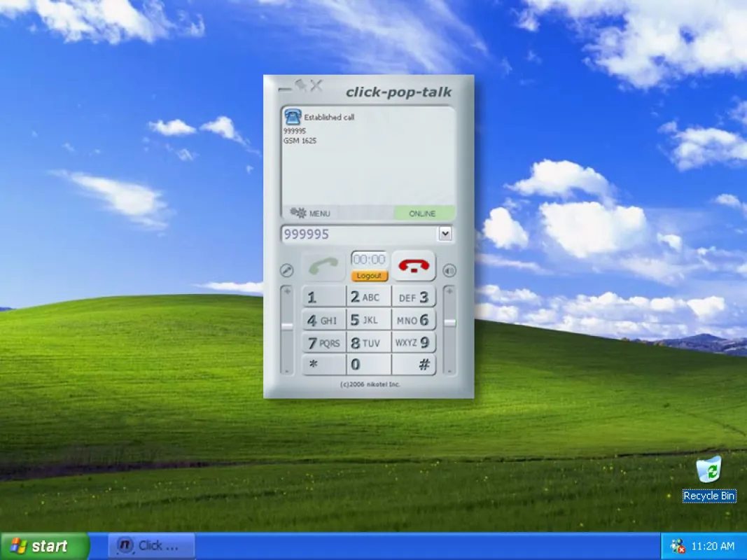Screen dimensions: 747x560
Task: Open the Windows start menu
Action: (45, 546)
